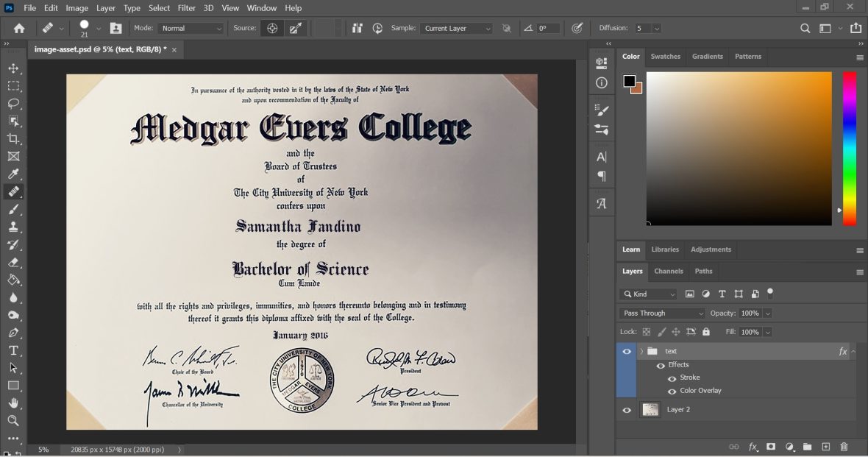Image resolution: width=868 pixels, height=457 pixels.
Task: Select the Blur tool
Action: pyautogui.click(x=13, y=297)
